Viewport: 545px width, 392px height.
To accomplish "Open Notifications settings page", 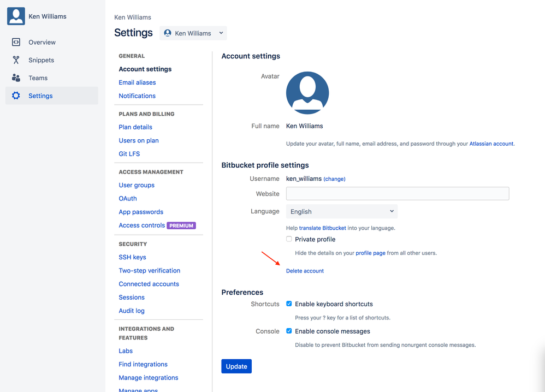I will coord(137,96).
